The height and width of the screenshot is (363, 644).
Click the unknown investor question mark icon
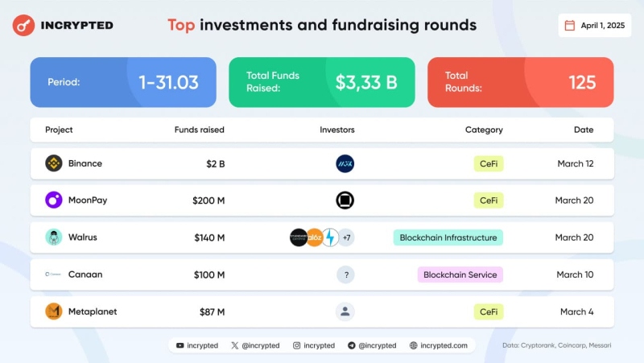tap(345, 274)
